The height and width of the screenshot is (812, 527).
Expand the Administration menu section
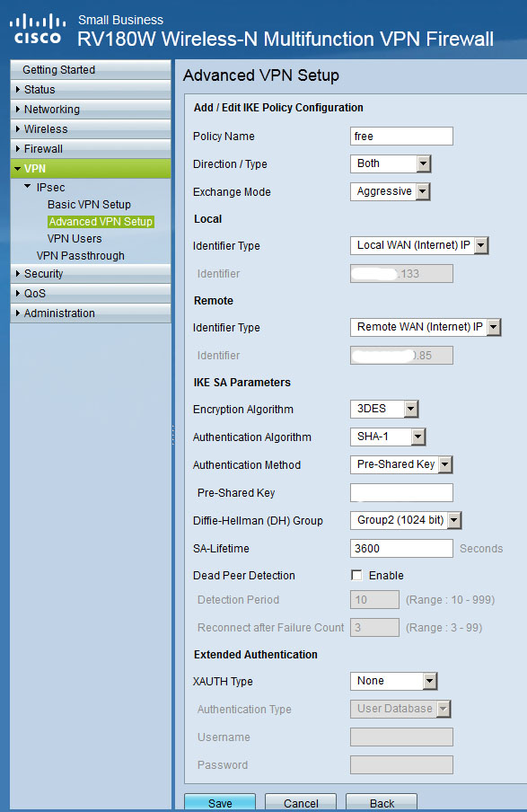point(90,313)
